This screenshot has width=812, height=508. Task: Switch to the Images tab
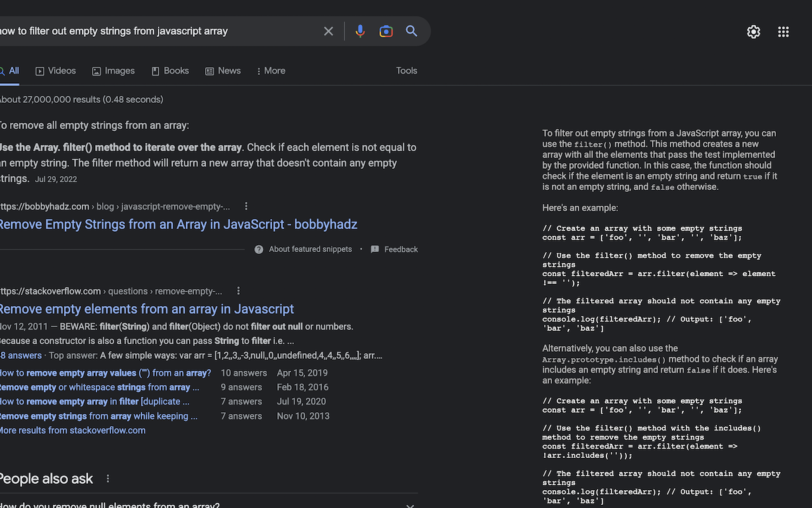click(x=114, y=71)
